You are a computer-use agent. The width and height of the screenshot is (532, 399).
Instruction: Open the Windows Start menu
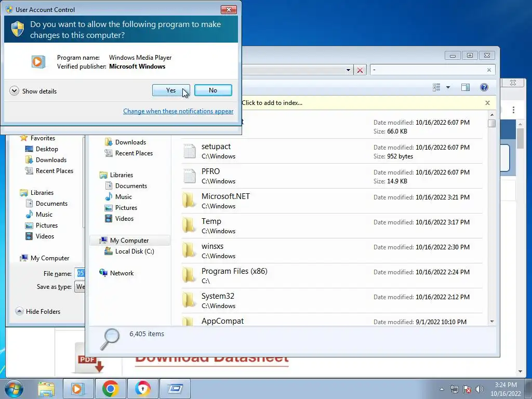14,389
